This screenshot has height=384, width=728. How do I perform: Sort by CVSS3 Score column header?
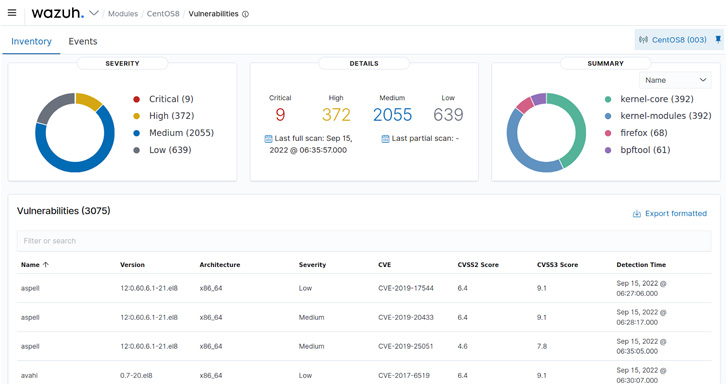tap(557, 265)
